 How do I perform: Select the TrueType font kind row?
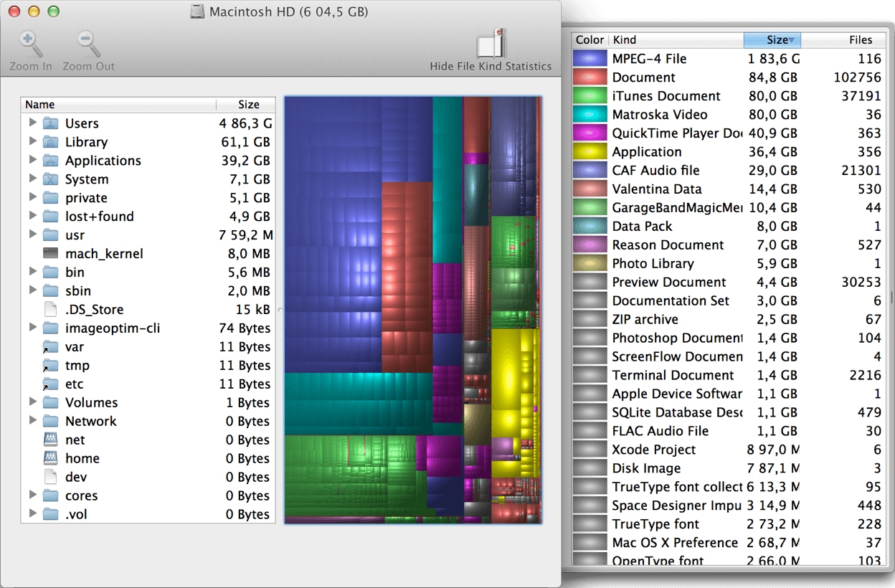pyautogui.click(x=728, y=525)
